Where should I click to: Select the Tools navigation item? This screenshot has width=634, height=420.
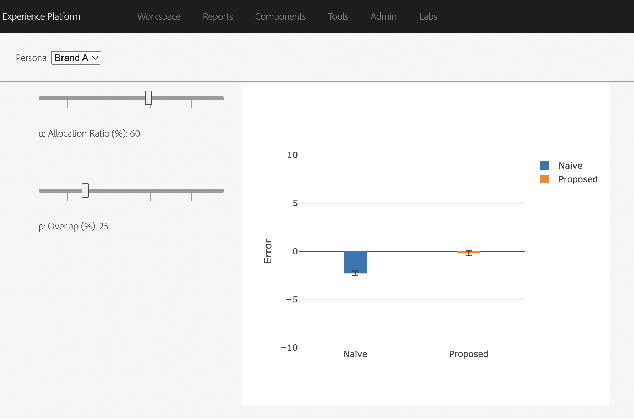tap(338, 17)
